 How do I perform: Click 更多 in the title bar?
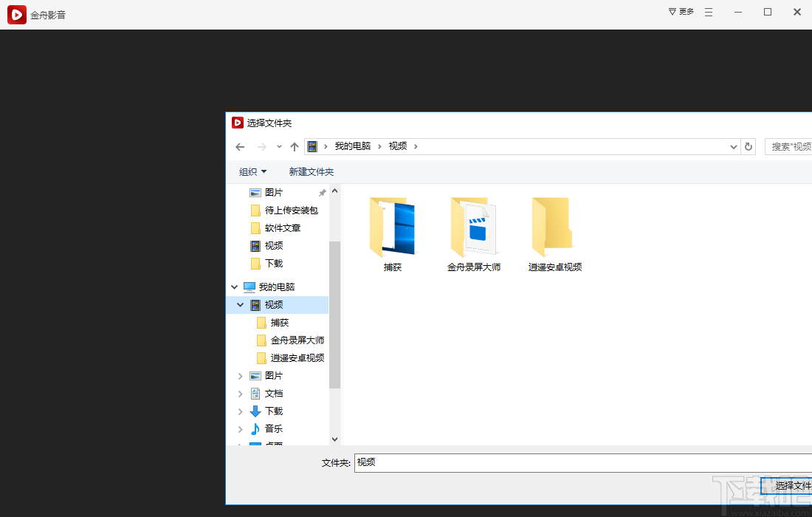click(x=685, y=12)
